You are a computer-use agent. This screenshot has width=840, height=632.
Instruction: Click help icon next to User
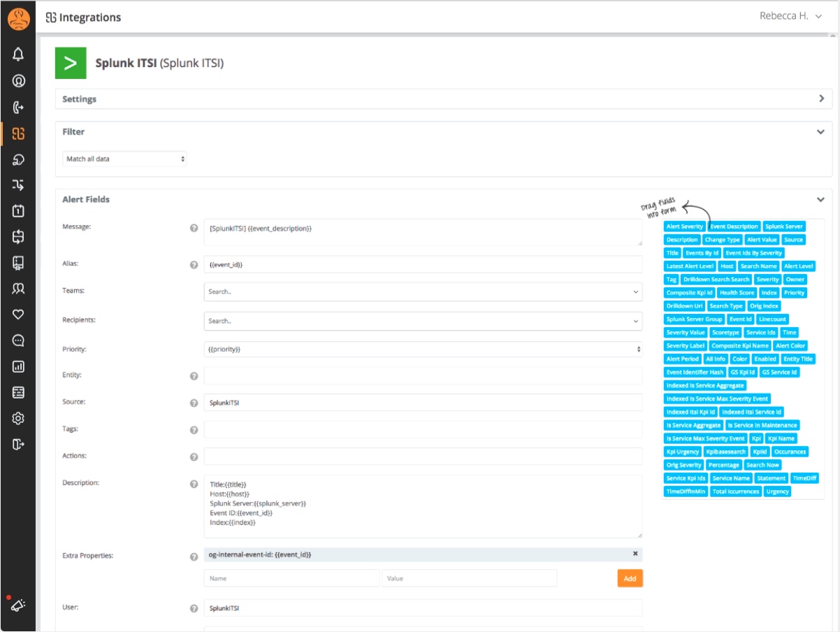(x=194, y=608)
